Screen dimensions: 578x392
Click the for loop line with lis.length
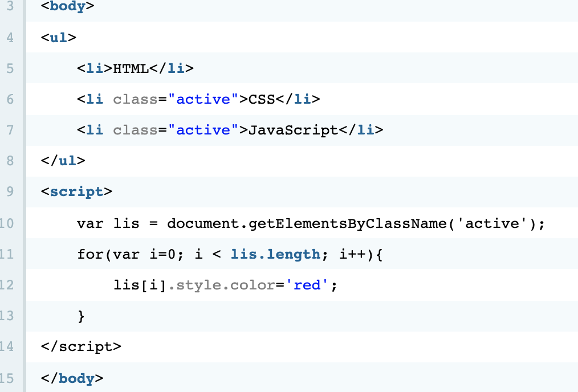click(230, 254)
